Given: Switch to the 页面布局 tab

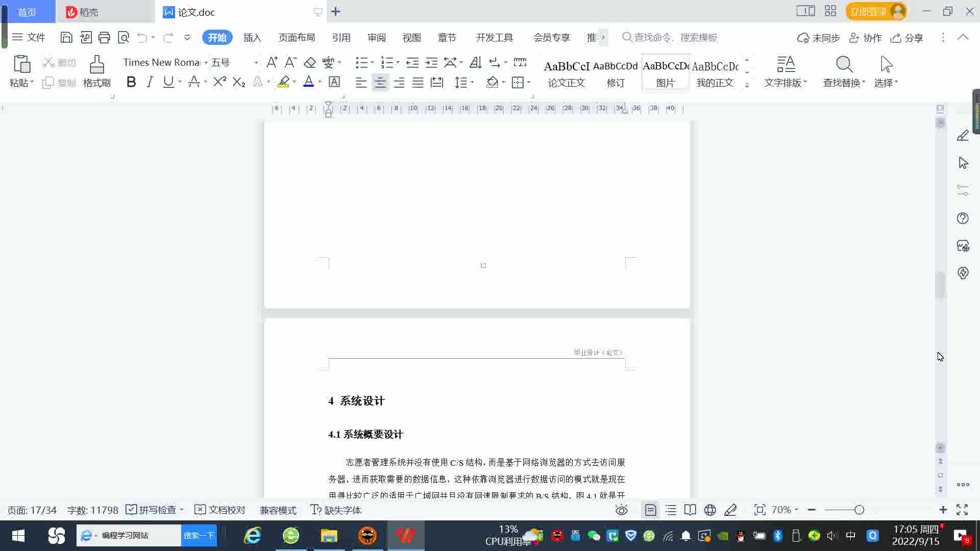Looking at the screenshot, I should tap(297, 38).
